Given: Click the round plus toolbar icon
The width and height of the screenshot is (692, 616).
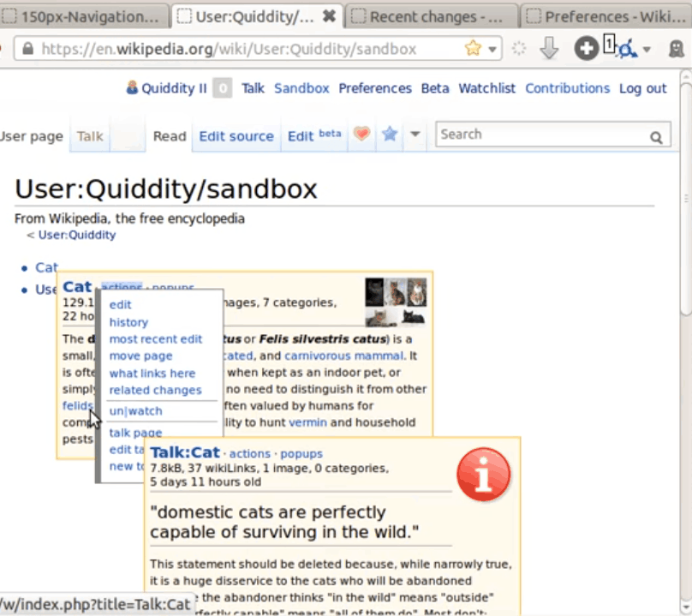Looking at the screenshot, I should 586,49.
